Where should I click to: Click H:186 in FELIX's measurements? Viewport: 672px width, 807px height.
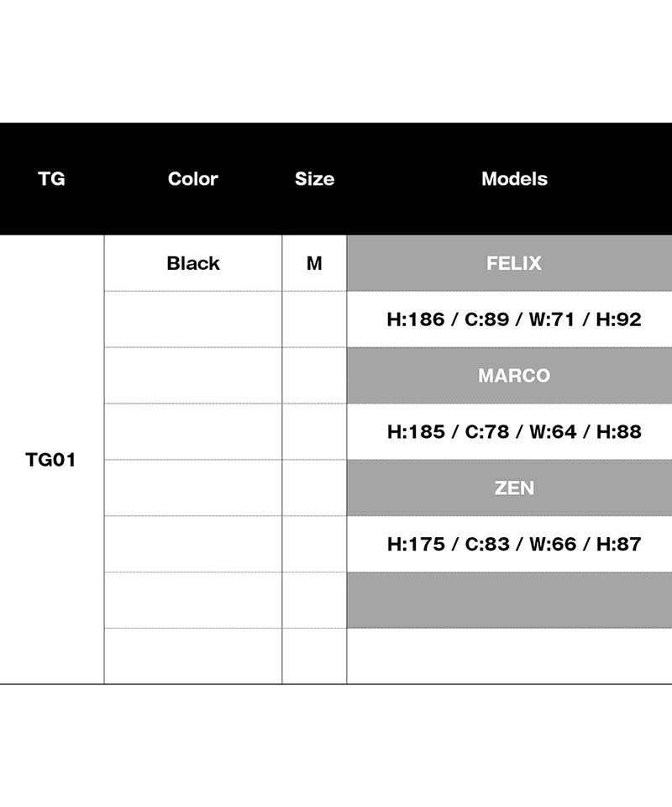pos(415,319)
